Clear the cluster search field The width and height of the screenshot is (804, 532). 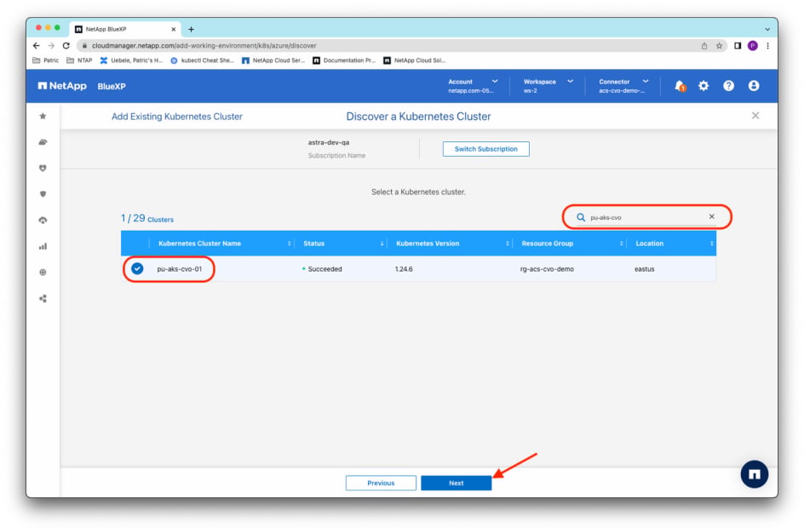pos(712,217)
